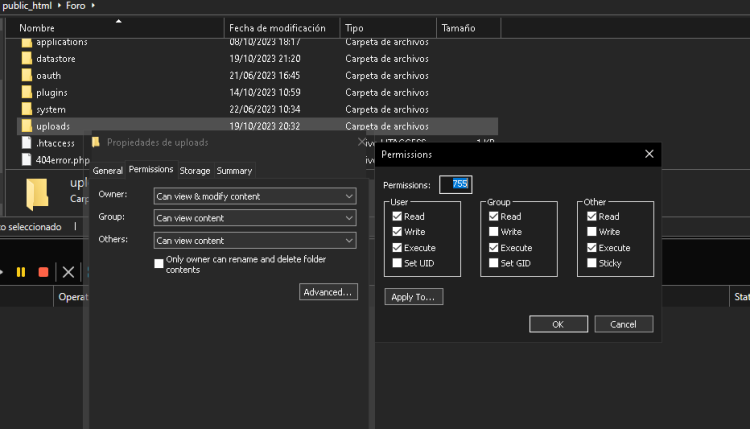Check Only owner can rename and delete

(159, 263)
